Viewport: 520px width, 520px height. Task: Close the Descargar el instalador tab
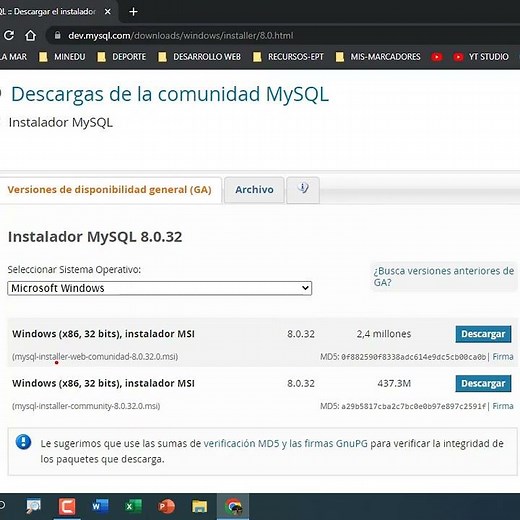tap(108, 12)
